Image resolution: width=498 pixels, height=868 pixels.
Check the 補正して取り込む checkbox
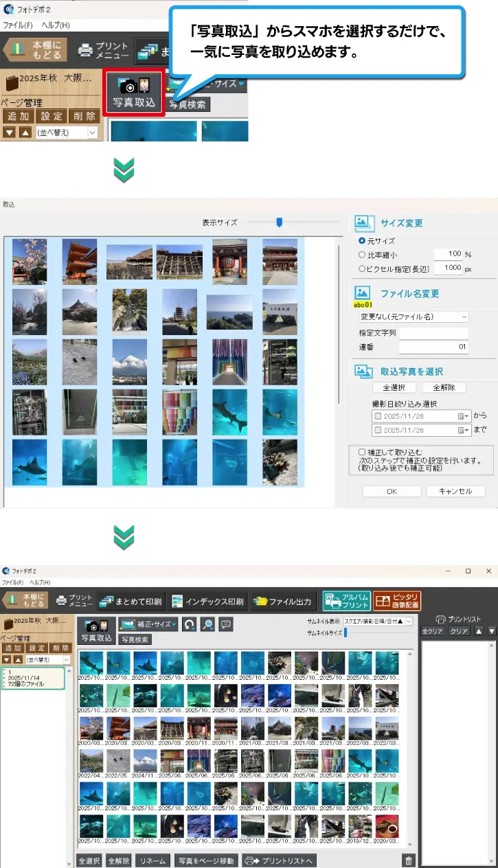point(362,452)
